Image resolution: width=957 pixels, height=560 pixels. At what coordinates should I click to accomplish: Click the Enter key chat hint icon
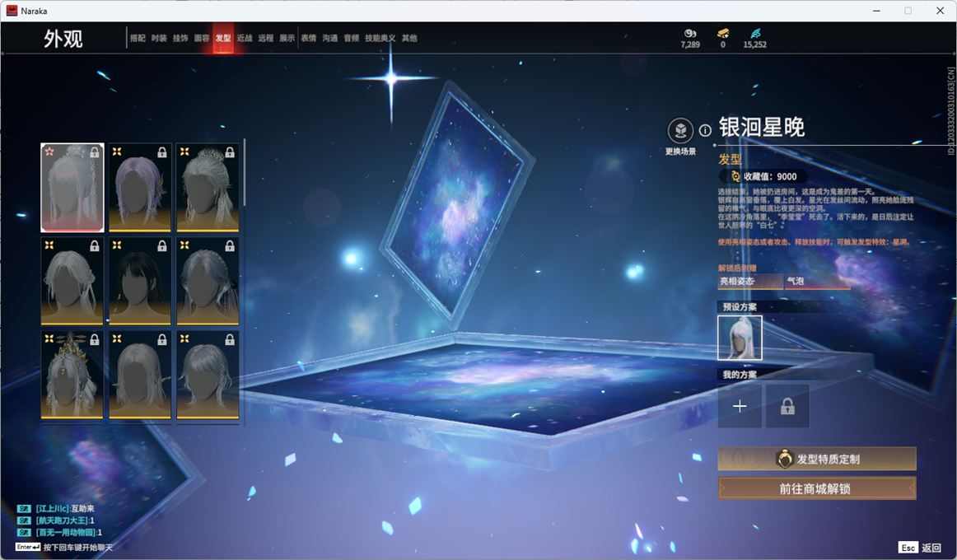click(x=27, y=547)
